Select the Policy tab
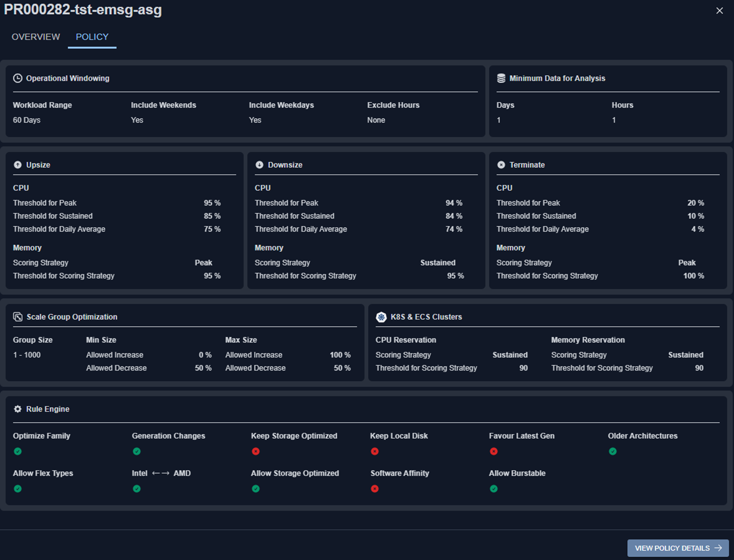Image resolution: width=734 pixels, height=560 pixels. 92,37
